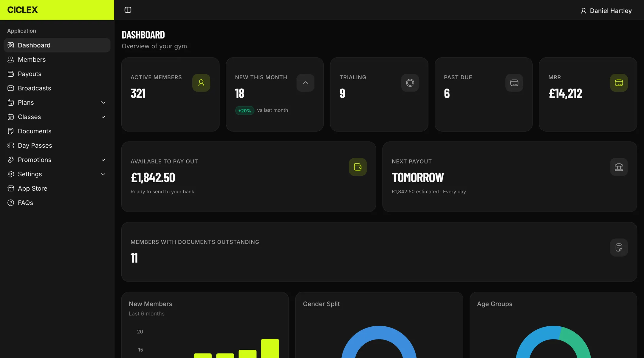Click the Members people icon in sidebar
The width and height of the screenshot is (644, 358).
click(x=11, y=59)
